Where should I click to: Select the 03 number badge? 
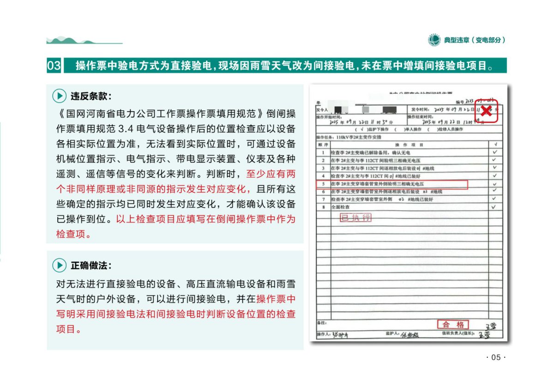coord(54,66)
